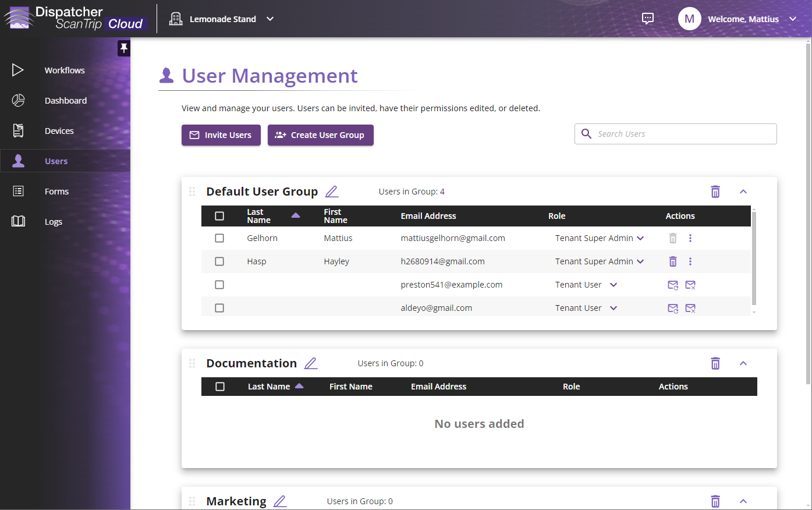812x510 pixels.
Task: Cancel invitation for aldeyo@gmail.com
Action: coord(690,308)
